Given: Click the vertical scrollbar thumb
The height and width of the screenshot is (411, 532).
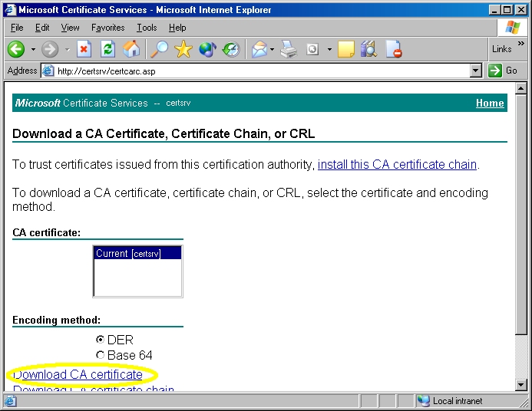Looking at the screenshot, I should (520, 215).
